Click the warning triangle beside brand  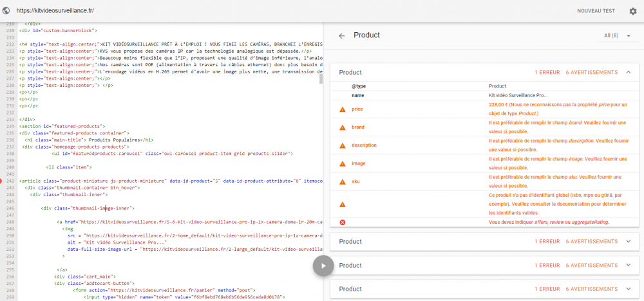pos(343,127)
